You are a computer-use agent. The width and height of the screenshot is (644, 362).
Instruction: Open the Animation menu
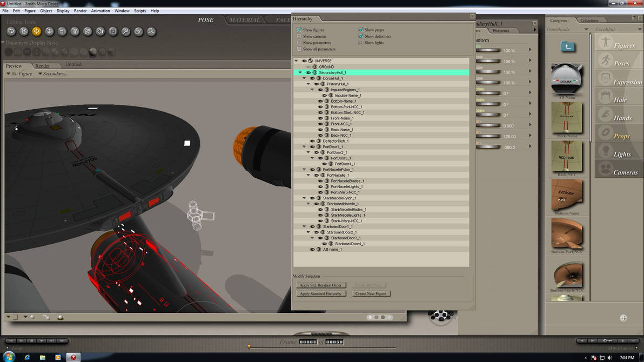(x=100, y=11)
